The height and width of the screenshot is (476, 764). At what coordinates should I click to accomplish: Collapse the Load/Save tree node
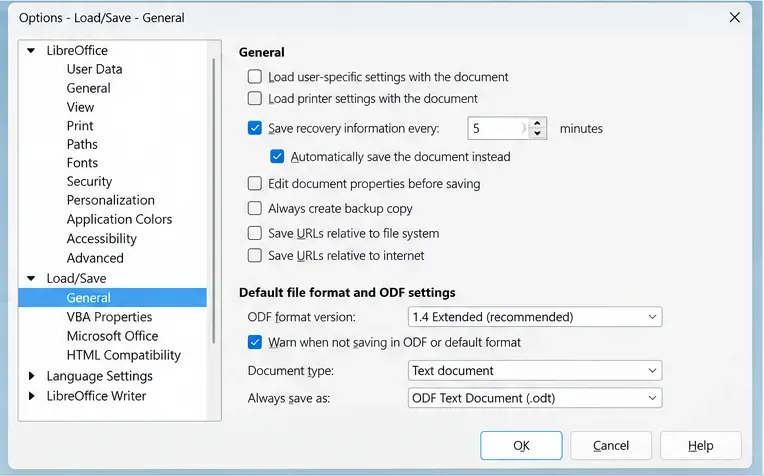pos(31,279)
